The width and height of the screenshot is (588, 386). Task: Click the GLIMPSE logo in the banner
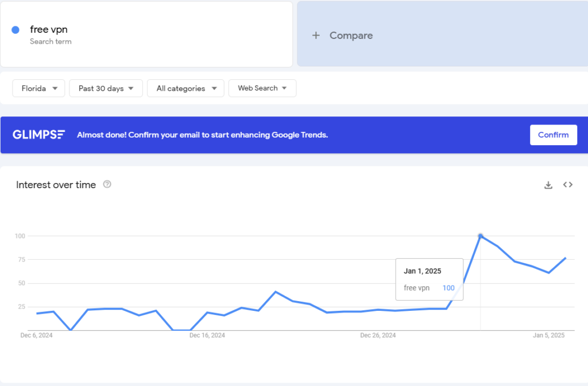pyautogui.click(x=38, y=134)
